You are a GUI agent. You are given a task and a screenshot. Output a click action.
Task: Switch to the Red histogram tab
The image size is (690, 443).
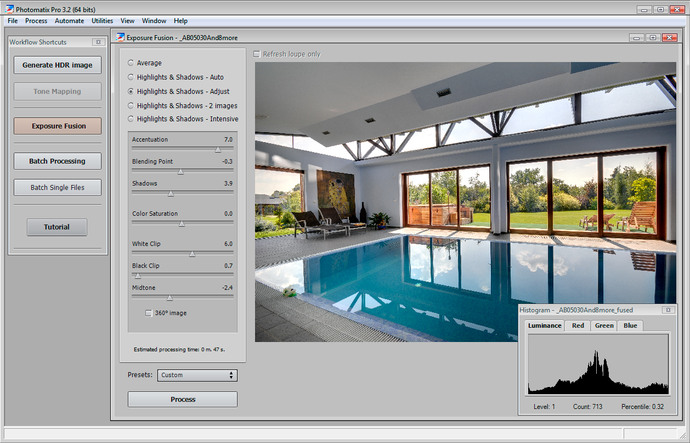coord(578,326)
